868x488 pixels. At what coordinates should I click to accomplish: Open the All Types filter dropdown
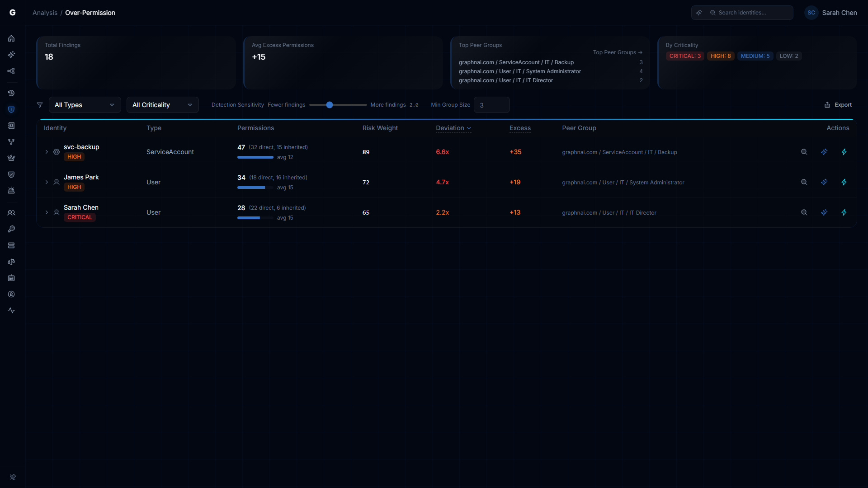[x=85, y=104]
